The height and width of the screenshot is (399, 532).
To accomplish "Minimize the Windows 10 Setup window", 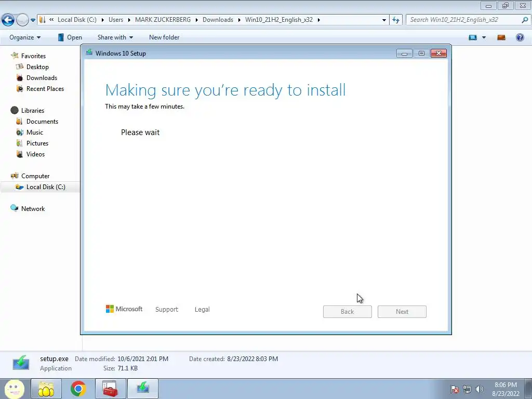I will (404, 54).
